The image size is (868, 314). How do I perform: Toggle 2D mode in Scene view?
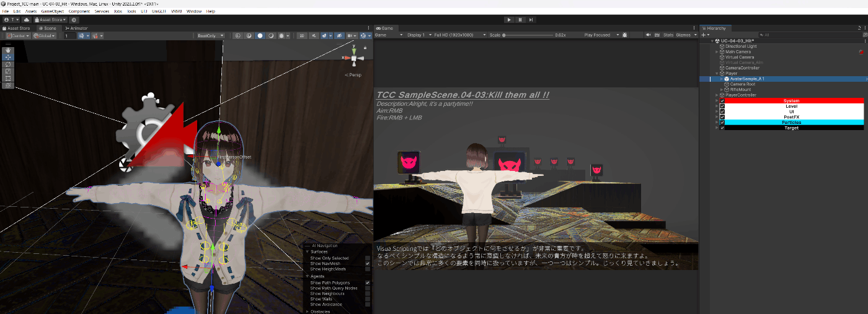[302, 36]
